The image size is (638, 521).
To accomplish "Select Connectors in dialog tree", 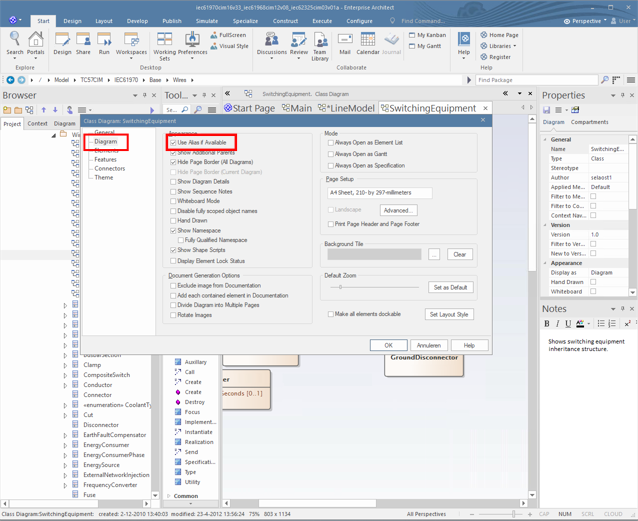I will pyautogui.click(x=110, y=169).
